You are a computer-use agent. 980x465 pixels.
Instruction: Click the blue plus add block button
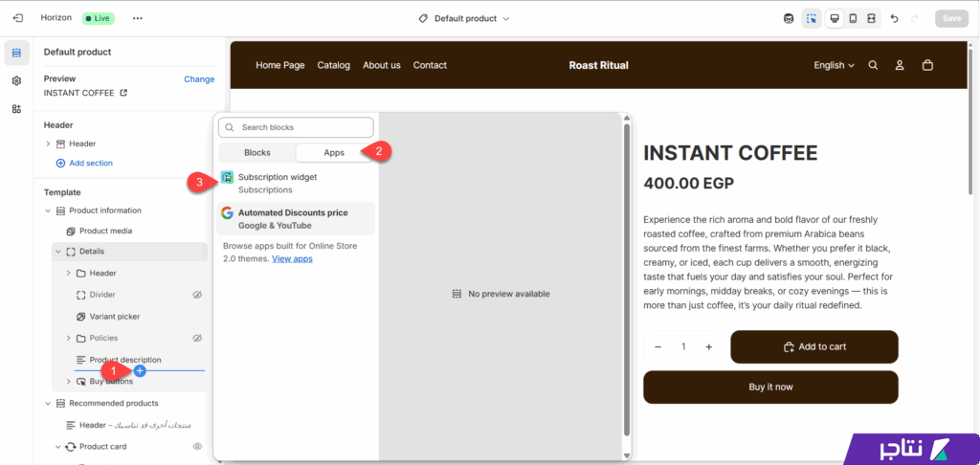click(x=140, y=370)
